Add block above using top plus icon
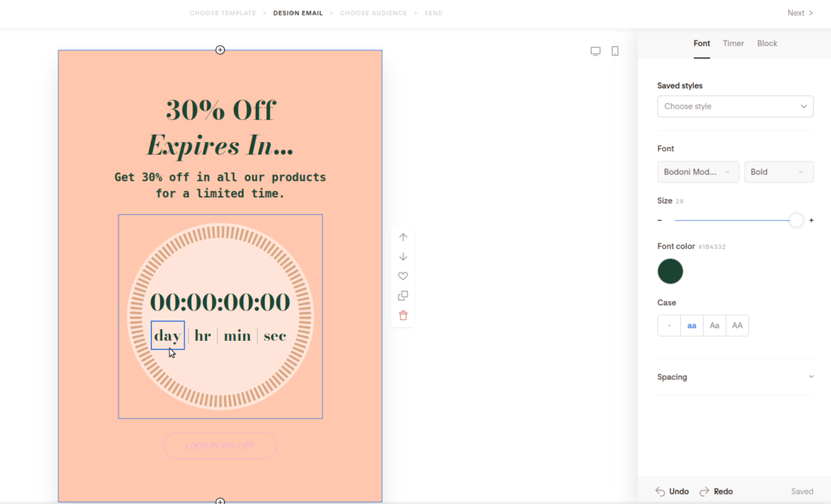This screenshot has width=831, height=504. click(220, 50)
